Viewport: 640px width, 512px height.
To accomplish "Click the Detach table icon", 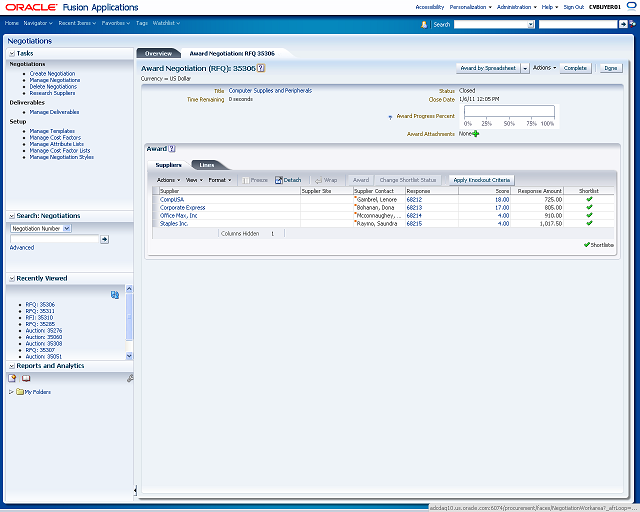I will (278, 180).
